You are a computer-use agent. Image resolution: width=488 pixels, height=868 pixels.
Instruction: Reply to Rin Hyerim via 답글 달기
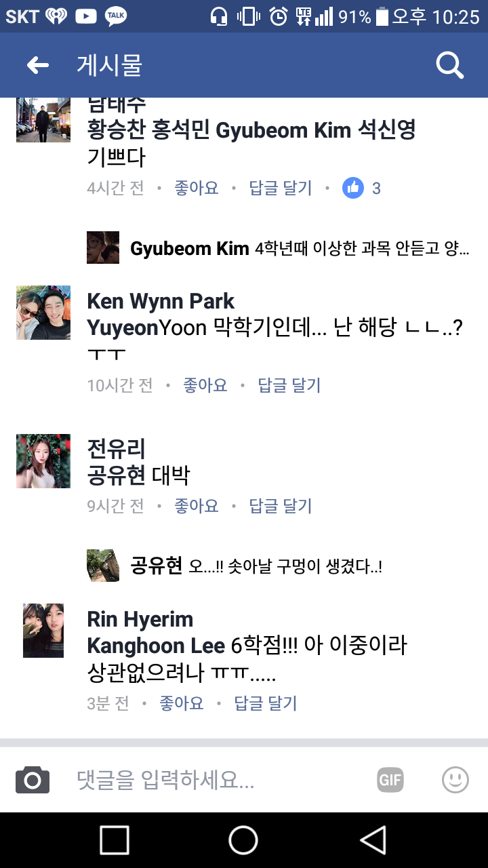click(x=266, y=703)
